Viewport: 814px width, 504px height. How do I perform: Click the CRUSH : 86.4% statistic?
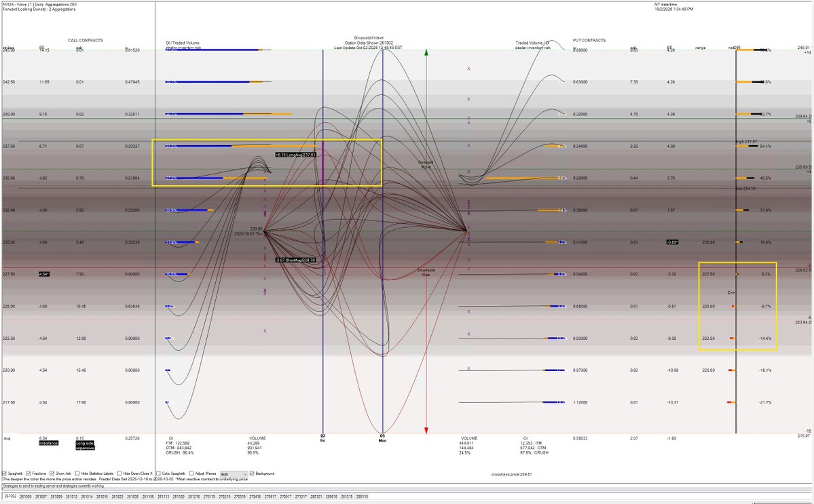point(180,452)
